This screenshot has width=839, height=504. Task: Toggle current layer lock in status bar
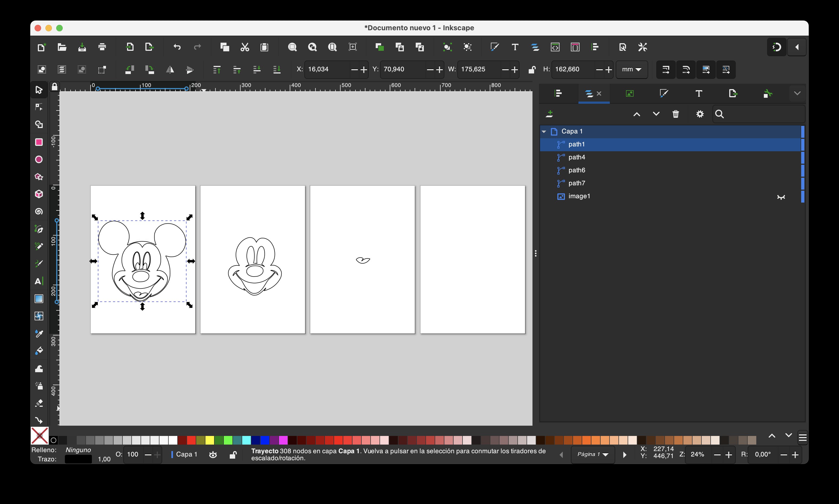click(233, 455)
